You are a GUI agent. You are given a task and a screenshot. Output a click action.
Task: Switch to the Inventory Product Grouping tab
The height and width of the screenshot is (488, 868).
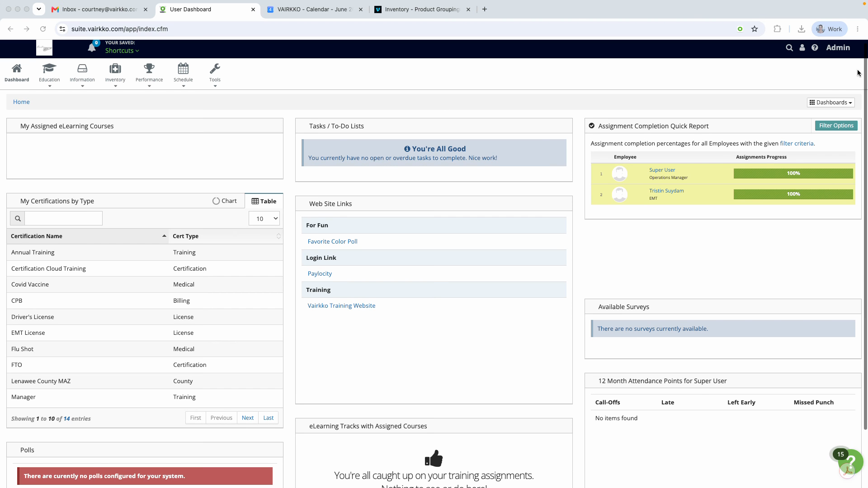pyautogui.click(x=422, y=9)
